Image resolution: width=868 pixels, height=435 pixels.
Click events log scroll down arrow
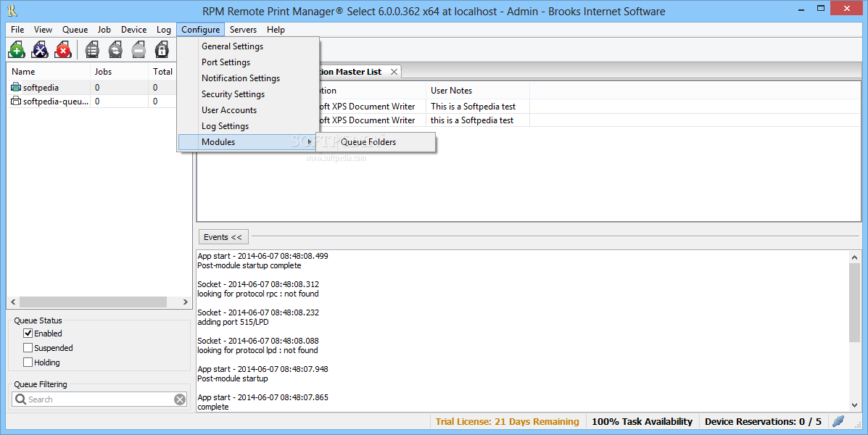tap(854, 406)
